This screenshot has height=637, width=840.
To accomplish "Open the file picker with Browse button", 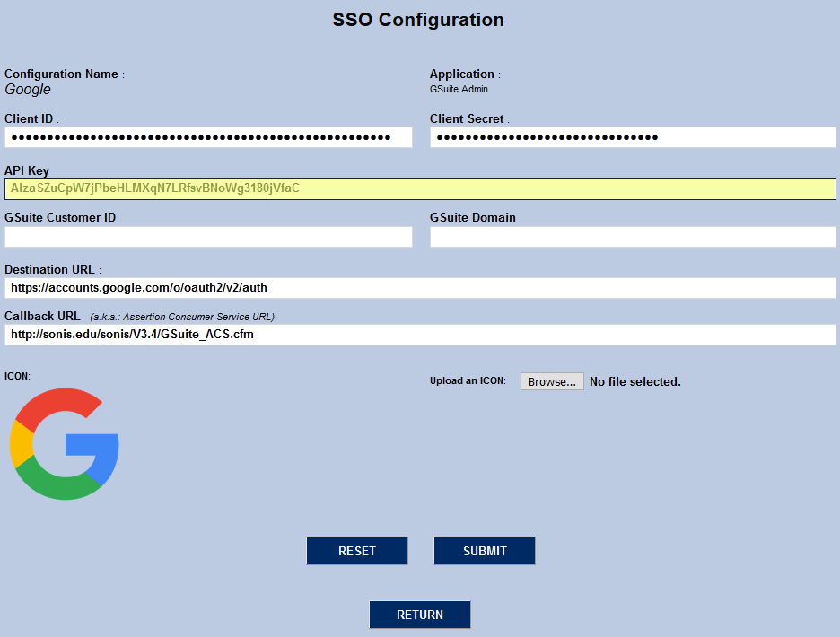I will pyautogui.click(x=551, y=380).
